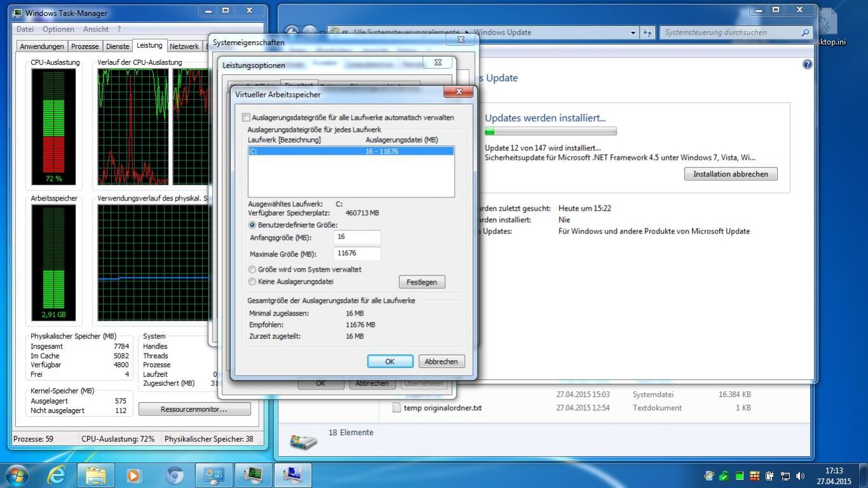This screenshot has height=488, width=868.
Task: Click the breadcrumb arrow before Windows Update
Action: tap(467, 32)
